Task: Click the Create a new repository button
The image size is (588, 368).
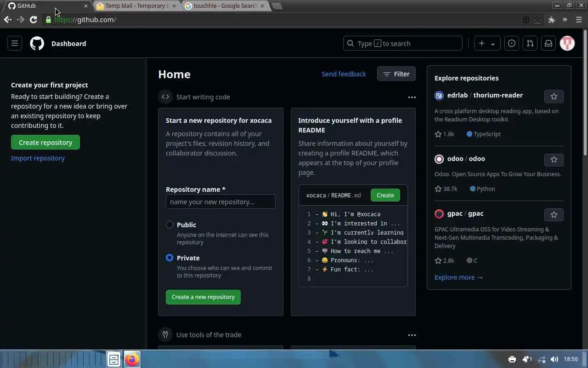Action: [203, 297]
